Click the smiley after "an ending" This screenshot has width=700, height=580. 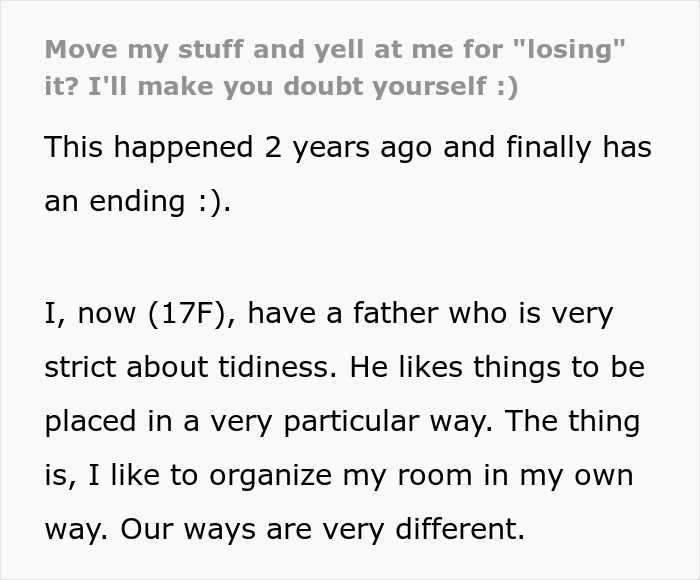211,200
